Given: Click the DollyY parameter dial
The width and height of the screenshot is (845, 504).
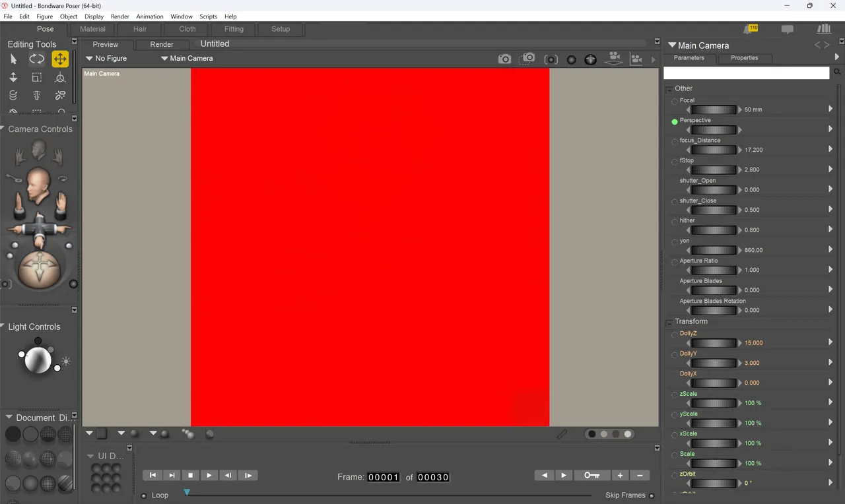Looking at the screenshot, I should pos(713,362).
